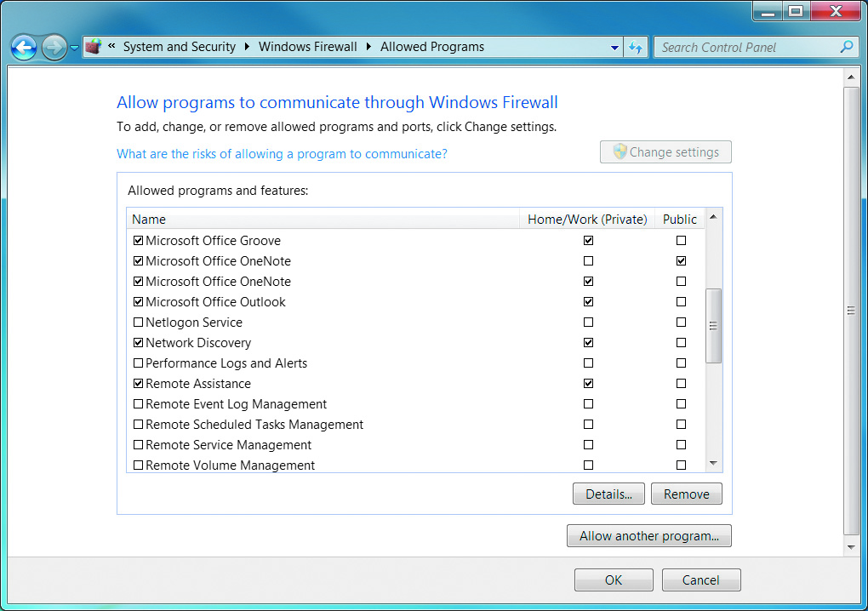Image resolution: width=868 pixels, height=611 pixels.
Task: Uncheck Network Discovery name checkbox
Action: (139, 343)
